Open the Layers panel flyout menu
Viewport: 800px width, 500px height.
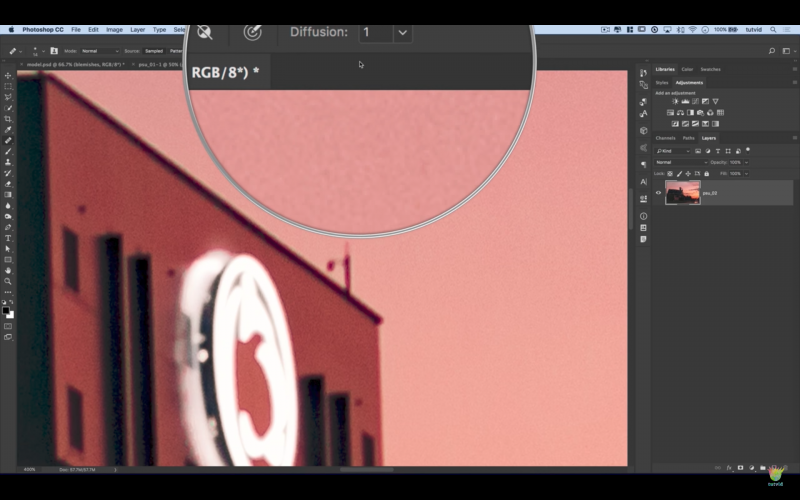tap(794, 138)
